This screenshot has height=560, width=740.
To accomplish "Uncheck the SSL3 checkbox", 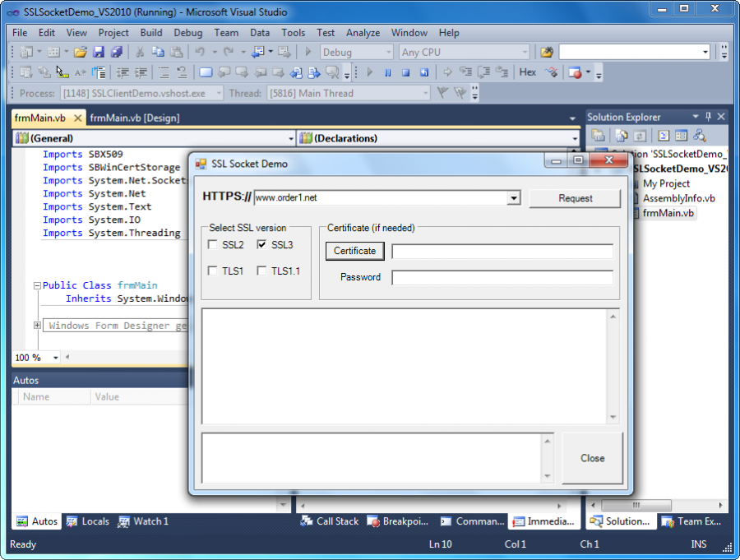I will coord(262,244).
